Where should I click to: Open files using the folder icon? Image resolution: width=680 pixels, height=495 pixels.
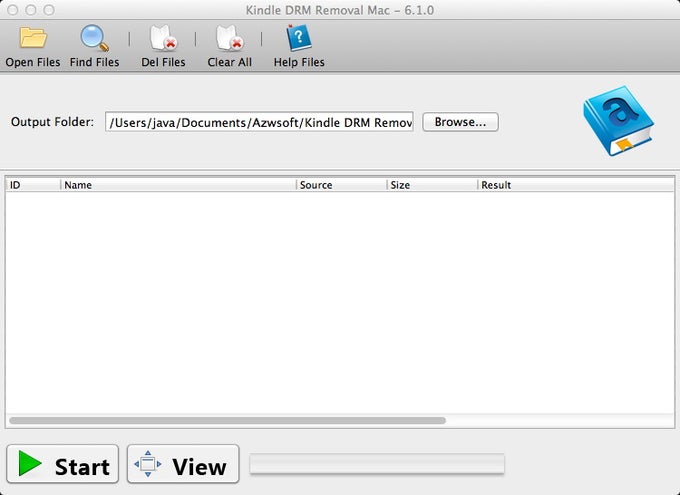(33, 38)
